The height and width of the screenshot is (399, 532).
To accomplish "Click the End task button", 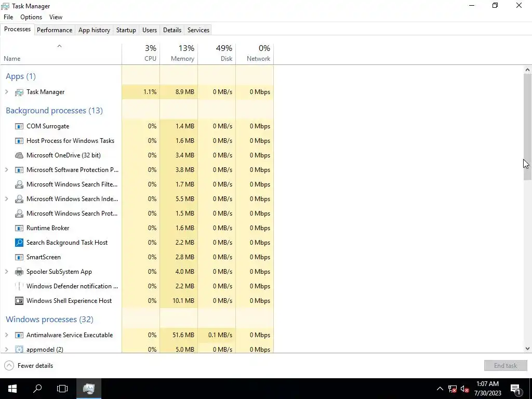I will click(506, 366).
